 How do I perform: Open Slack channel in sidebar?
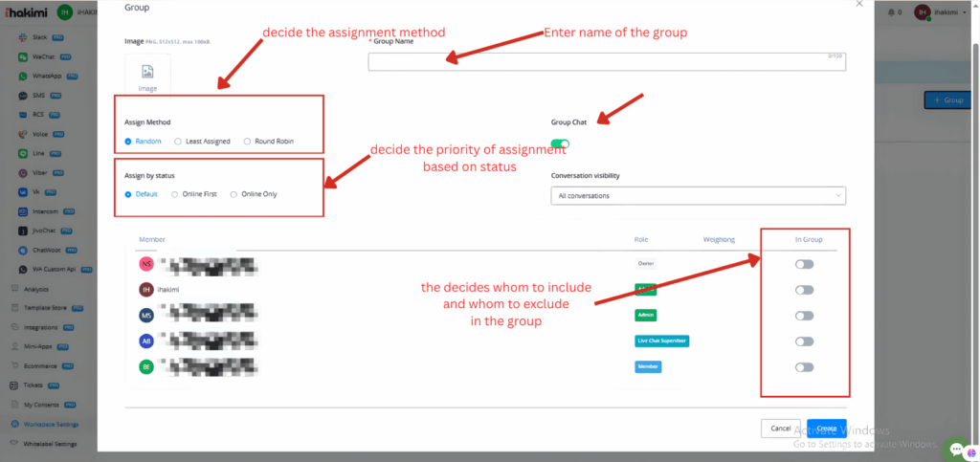39,36
